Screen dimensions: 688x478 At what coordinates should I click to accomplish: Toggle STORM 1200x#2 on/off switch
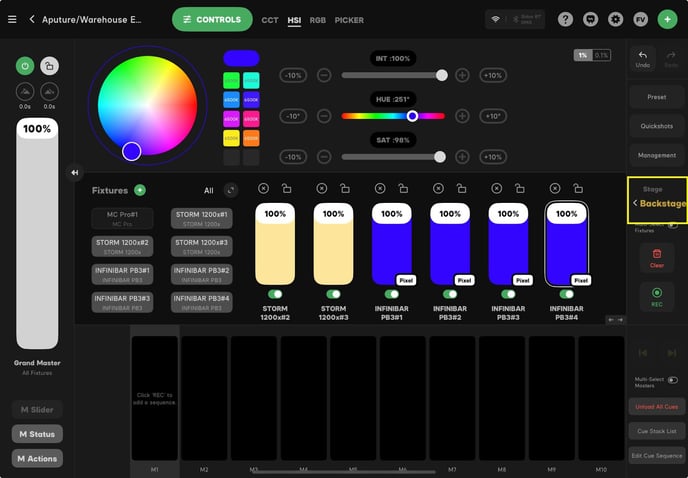[275, 294]
